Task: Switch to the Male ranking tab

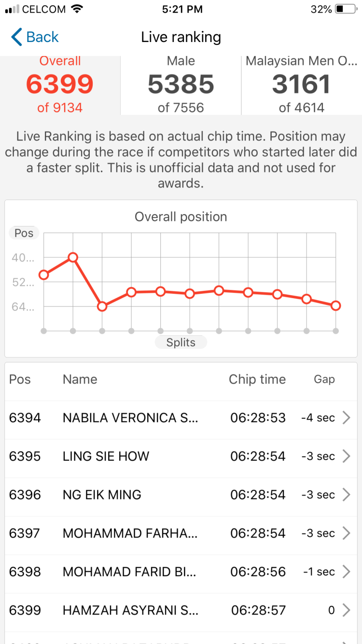Action: point(181,85)
